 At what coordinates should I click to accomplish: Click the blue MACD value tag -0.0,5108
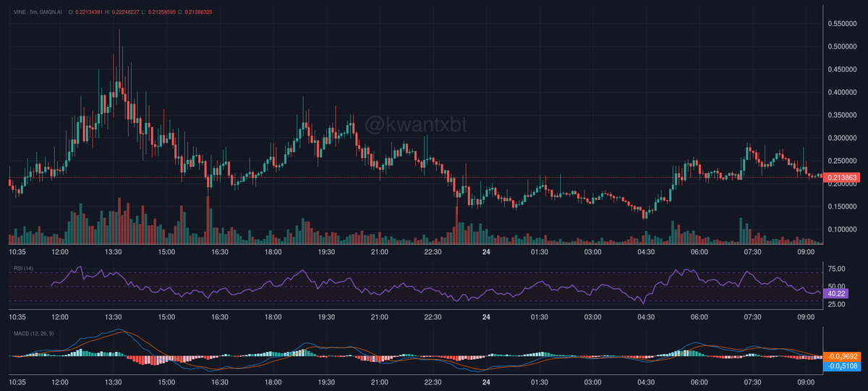(841, 366)
